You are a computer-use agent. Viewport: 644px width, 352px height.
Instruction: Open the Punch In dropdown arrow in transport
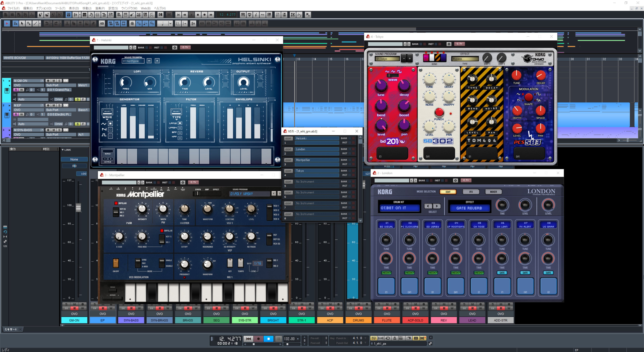coord(365,338)
